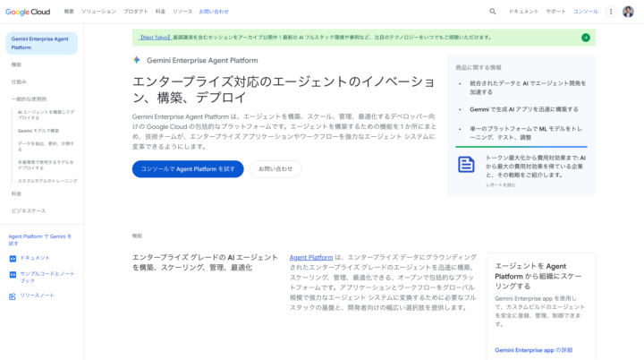Viewport: 644px width, 360px height.
Task: Open the プロダクト top menu
Action: [x=136, y=12]
